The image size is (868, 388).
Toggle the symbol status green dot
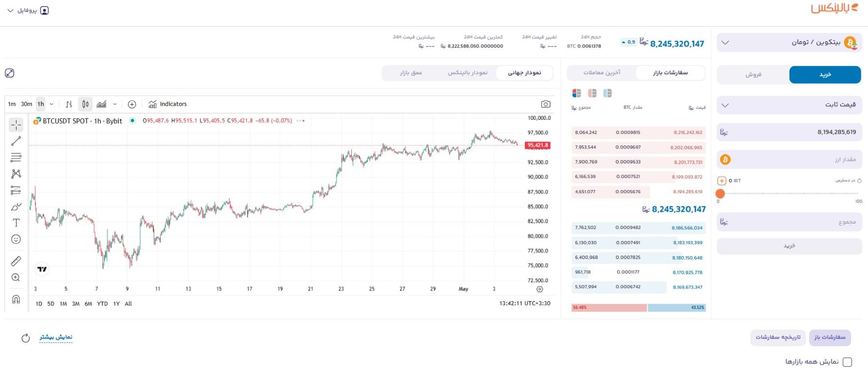[x=132, y=121]
